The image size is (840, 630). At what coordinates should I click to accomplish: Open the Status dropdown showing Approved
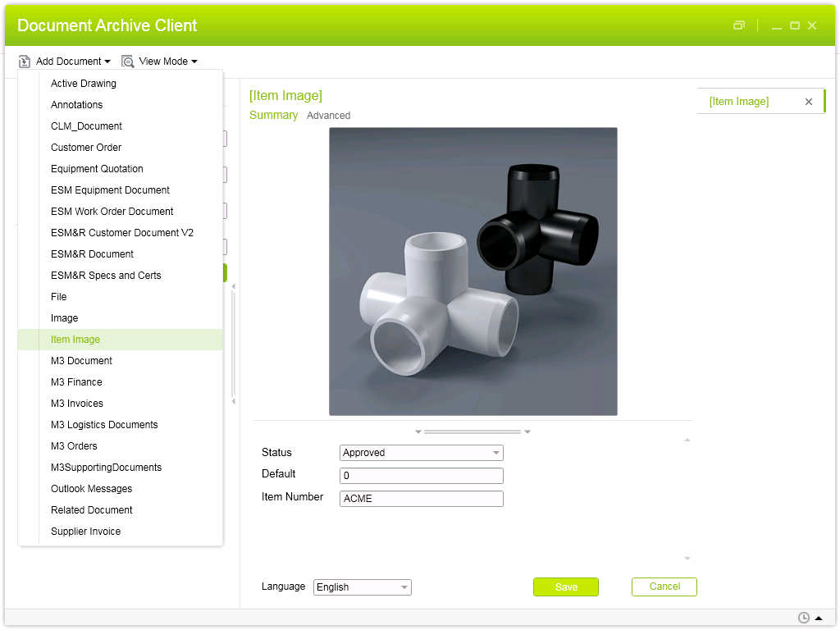point(421,453)
